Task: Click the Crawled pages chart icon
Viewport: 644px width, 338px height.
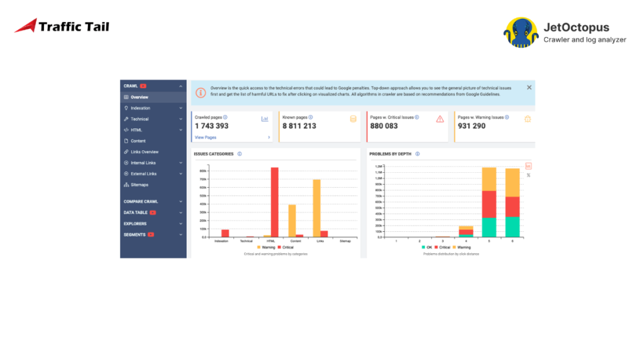Action: pos(265,118)
